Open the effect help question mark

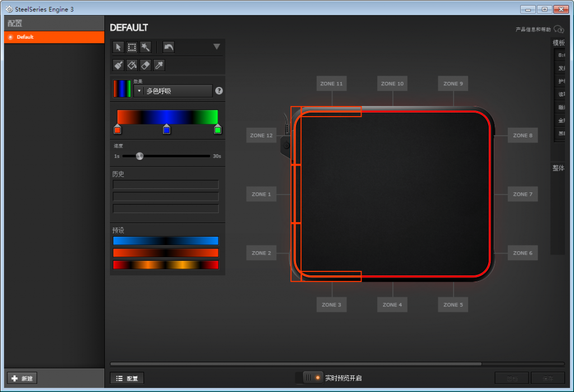pyautogui.click(x=219, y=91)
